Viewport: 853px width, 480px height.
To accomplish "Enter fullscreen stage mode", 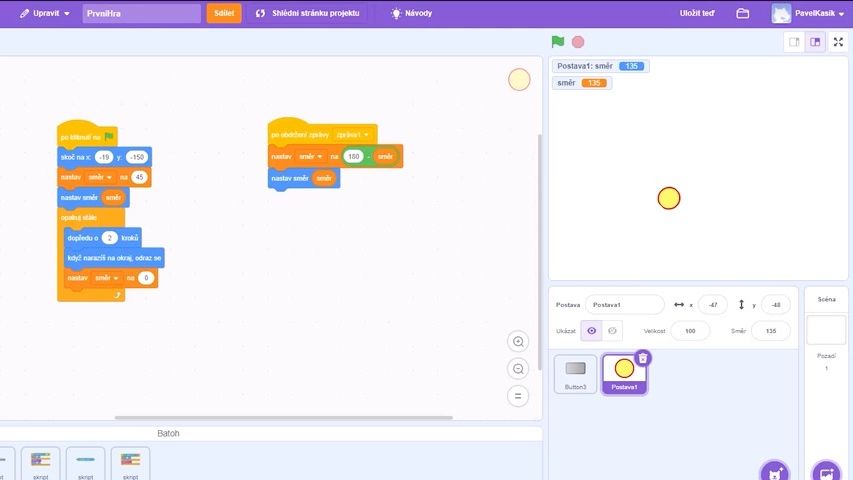I will (838, 42).
